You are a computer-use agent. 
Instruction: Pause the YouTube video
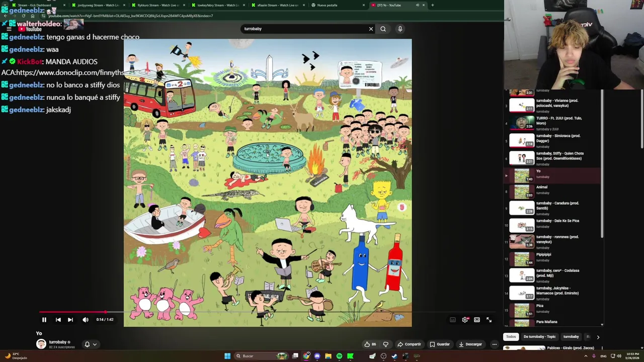(x=44, y=320)
